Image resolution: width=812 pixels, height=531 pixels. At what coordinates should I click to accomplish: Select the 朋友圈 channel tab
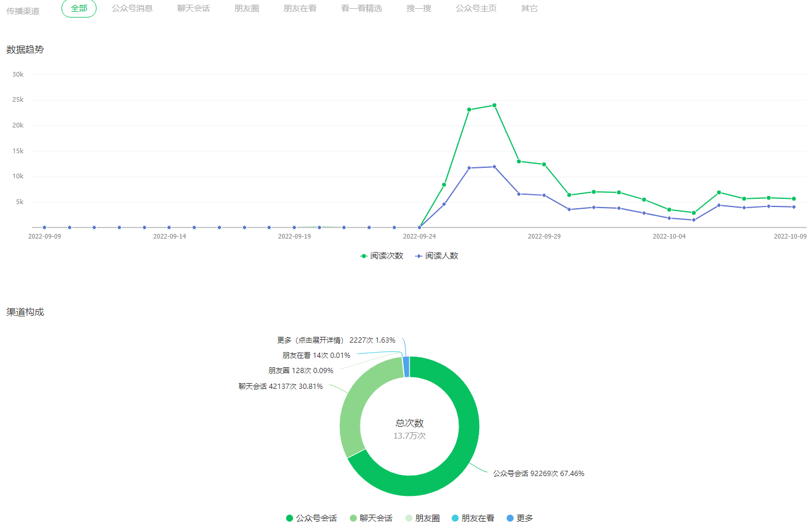(x=247, y=8)
